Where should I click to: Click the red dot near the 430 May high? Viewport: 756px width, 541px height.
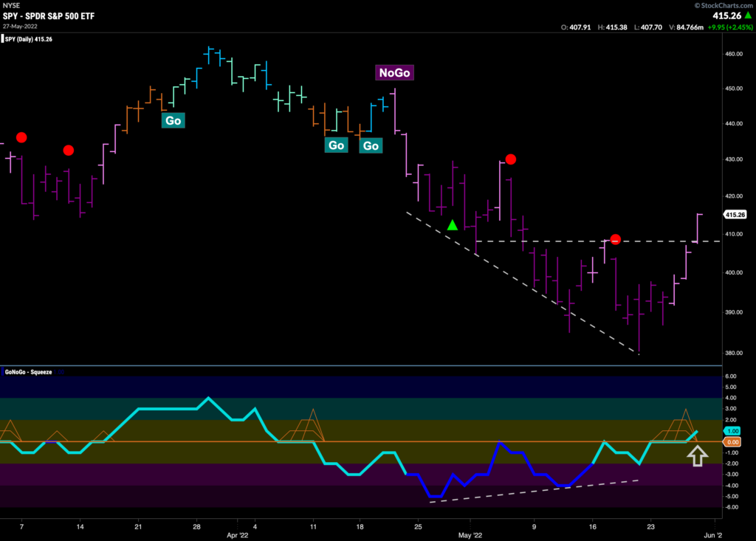511,159
